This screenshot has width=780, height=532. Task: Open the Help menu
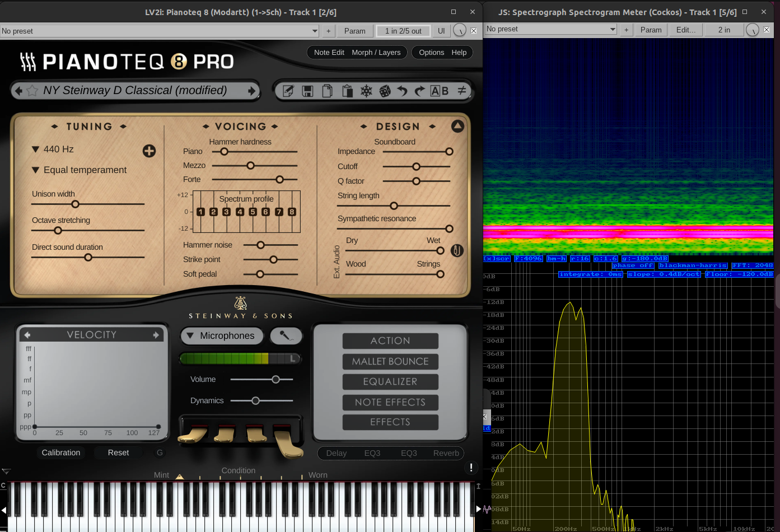(459, 52)
